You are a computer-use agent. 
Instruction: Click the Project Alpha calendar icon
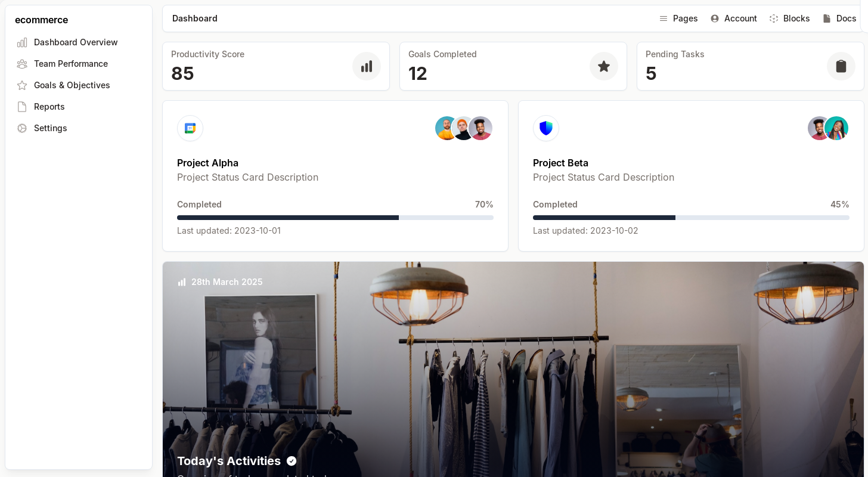coord(190,128)
